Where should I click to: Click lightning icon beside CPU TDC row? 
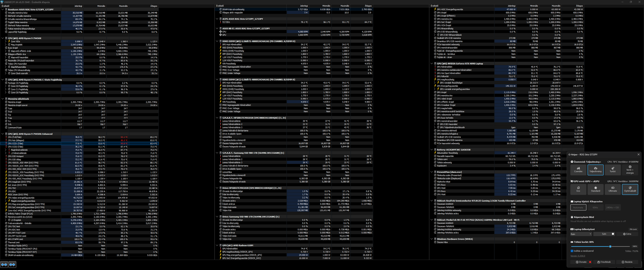[x=6, y=188]
